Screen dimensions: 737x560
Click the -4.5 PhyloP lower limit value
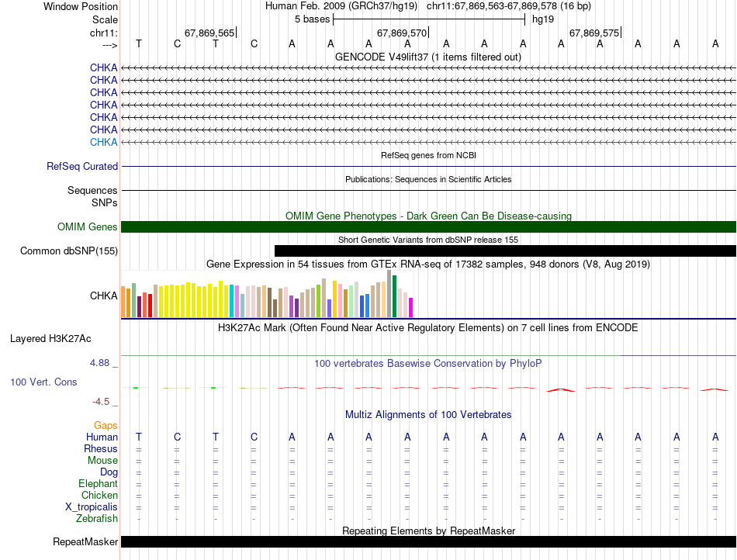[x=101, y=402]
